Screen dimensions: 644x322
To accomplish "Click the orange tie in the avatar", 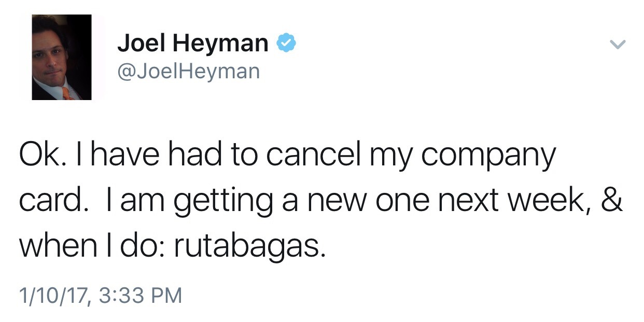I will tap(67, 93).
